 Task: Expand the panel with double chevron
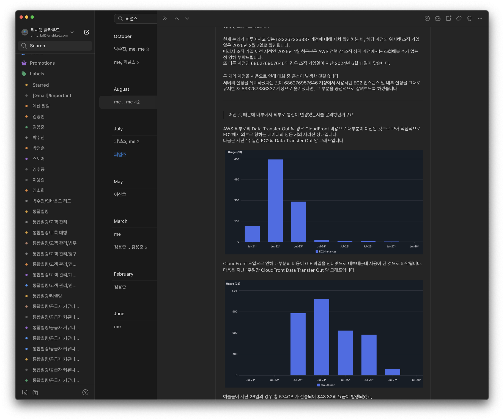point(165,18)
